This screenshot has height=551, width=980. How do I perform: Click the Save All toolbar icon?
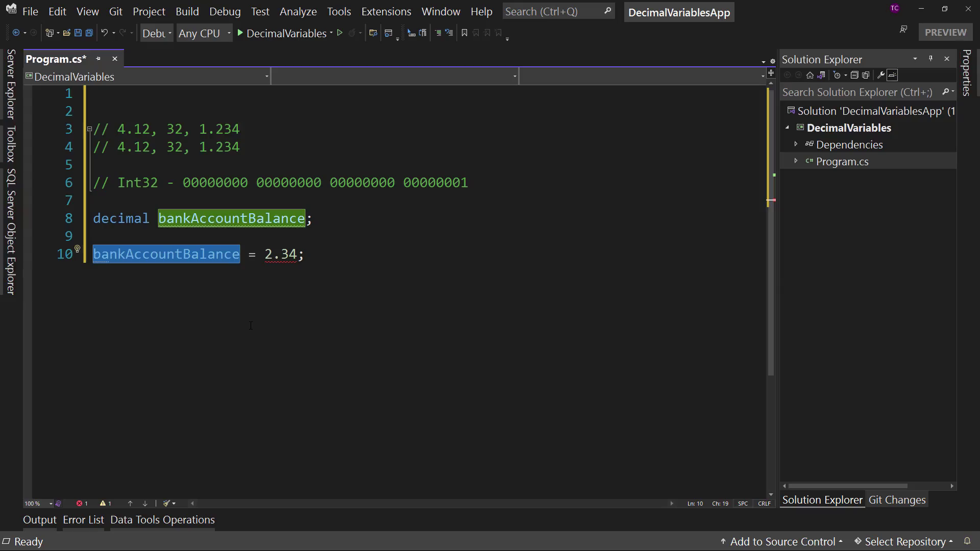click(x=89, y=33)
